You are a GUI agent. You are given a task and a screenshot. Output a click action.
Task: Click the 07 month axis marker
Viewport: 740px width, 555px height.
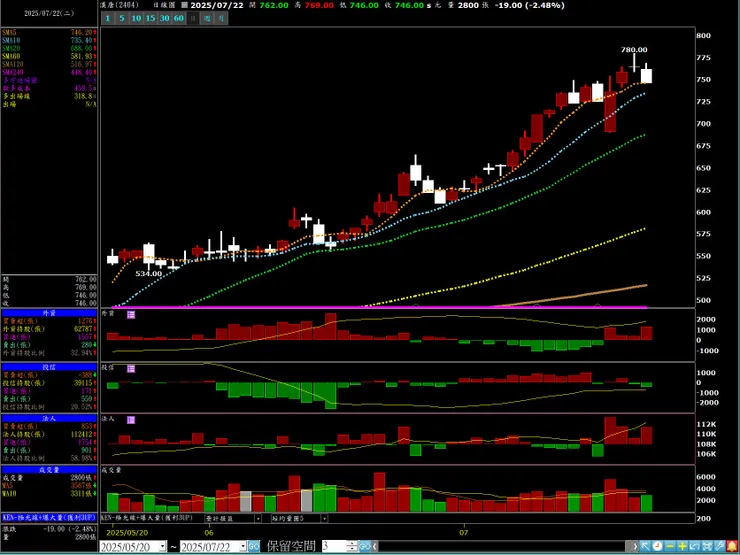(x=464, y=532)
